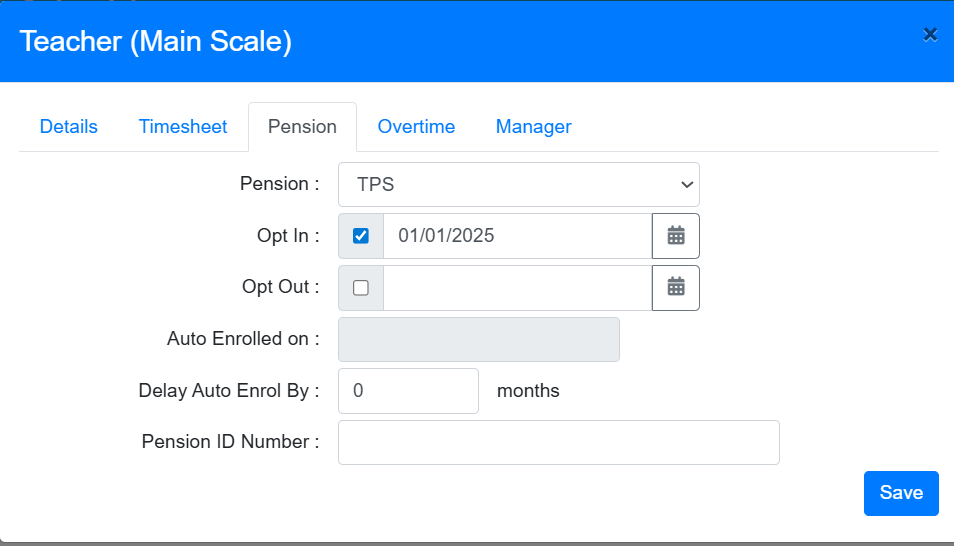The width and height of the screenshot is (954, 546).
Task: Click the Delay Auto Enrol By months field
Action: click(408, 391)
